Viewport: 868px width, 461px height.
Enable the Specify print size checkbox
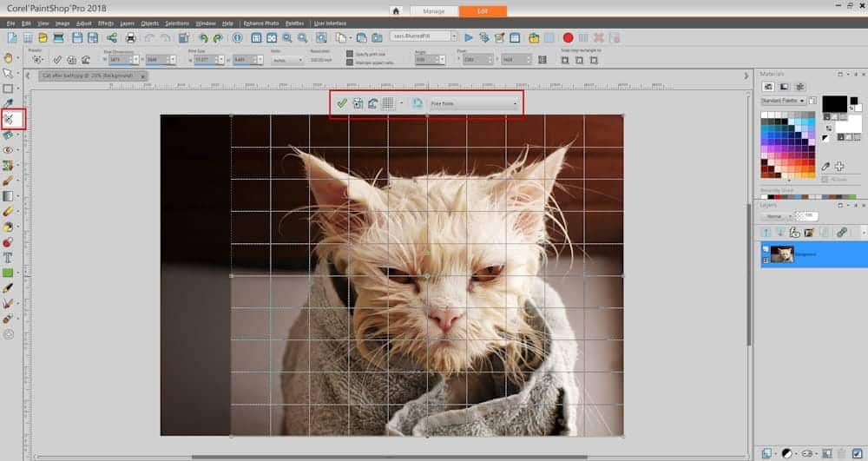coord(350,54)
